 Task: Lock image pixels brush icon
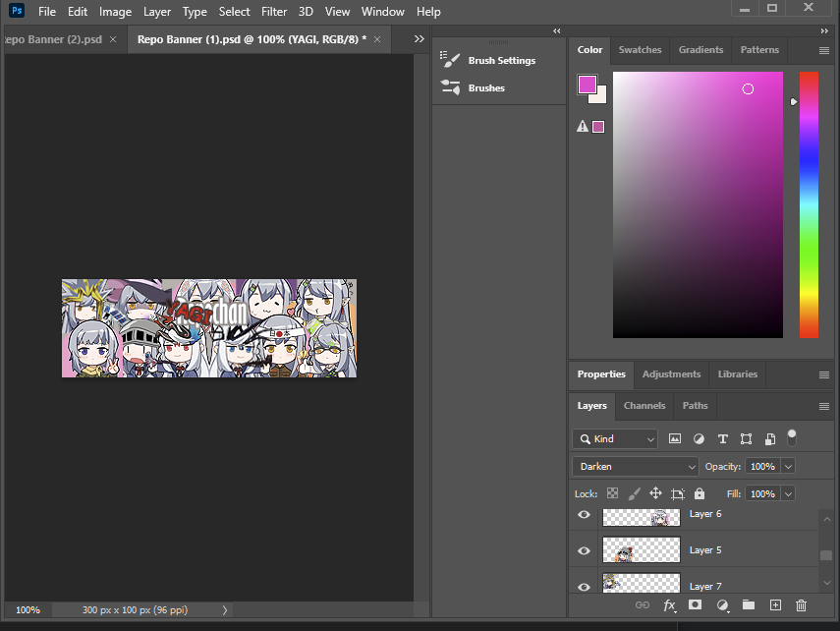point(635,493)
